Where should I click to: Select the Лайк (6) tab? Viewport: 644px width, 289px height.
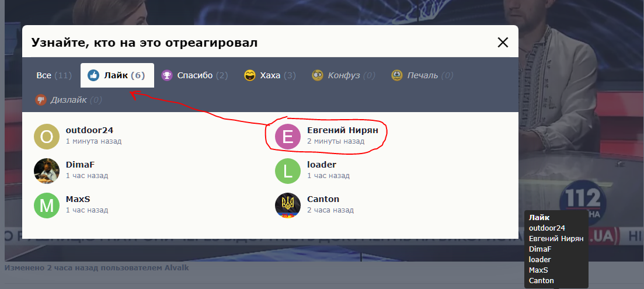[x=117, y=75]
